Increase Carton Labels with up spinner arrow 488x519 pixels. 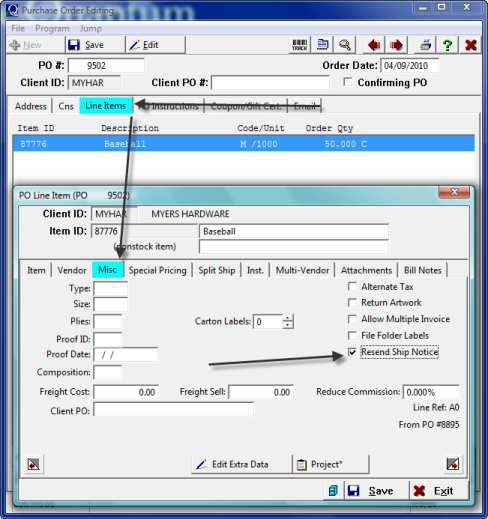point(288,318)
